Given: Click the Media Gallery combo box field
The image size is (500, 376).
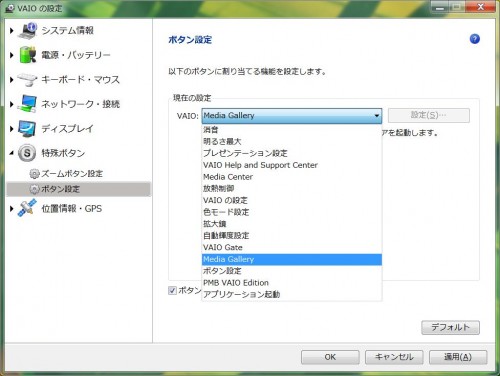Looking at the screenshot, I should pos(292,116).
